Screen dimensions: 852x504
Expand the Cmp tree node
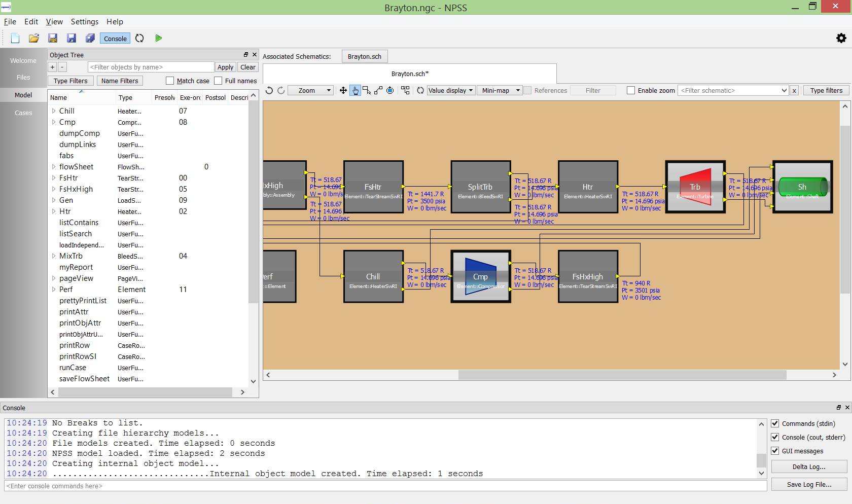point(54,122)
